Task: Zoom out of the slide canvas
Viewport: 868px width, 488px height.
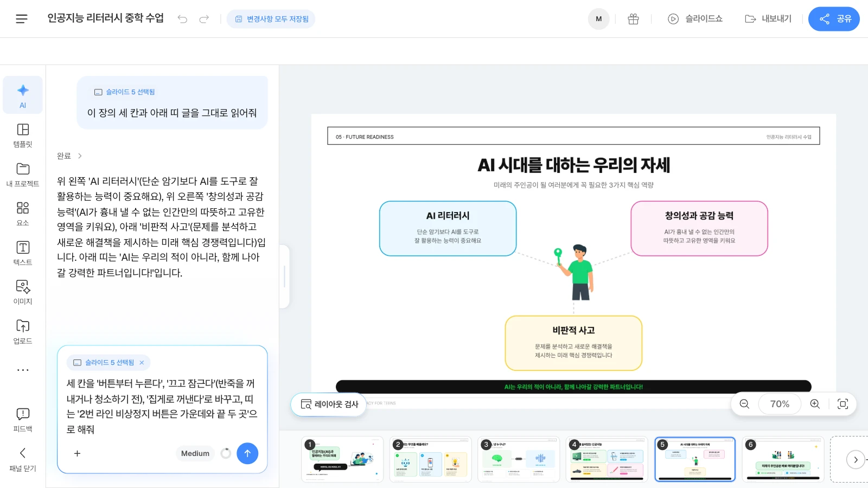Action: click(744, 404)
